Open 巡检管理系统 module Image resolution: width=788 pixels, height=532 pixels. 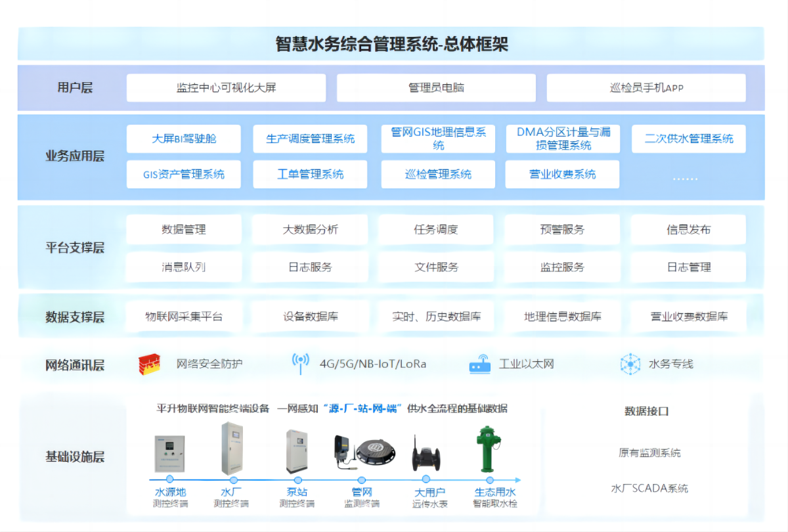[x=438, y=174]
